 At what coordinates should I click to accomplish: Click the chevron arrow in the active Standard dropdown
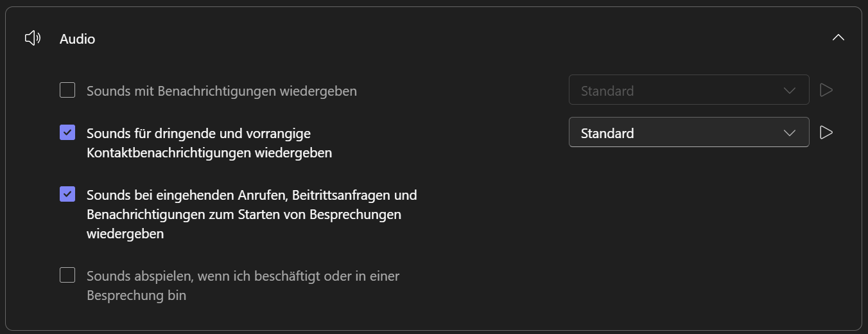click(x=790, y=133)
